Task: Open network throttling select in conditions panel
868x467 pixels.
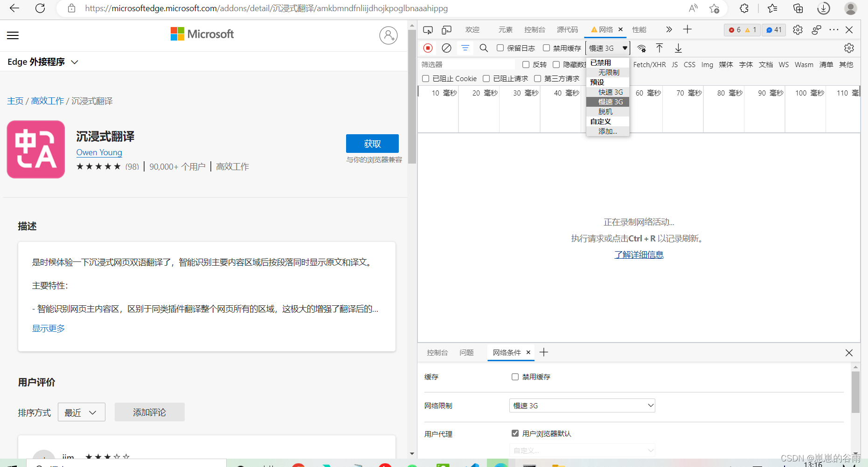Action: pos(582,406)
